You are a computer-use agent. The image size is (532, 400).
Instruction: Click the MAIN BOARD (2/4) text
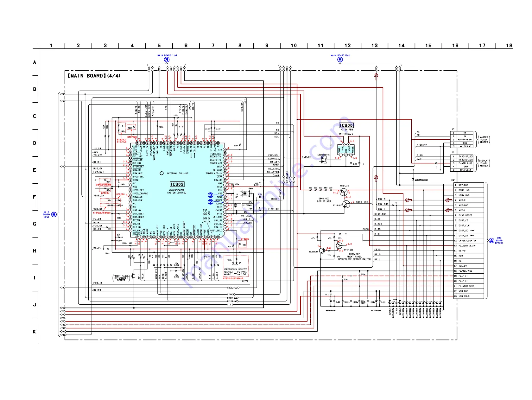tap(340, 55)
